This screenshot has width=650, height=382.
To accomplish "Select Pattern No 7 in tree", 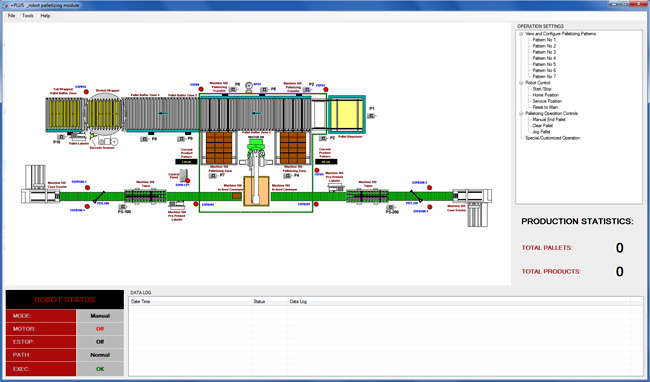I will coord(544,77).
